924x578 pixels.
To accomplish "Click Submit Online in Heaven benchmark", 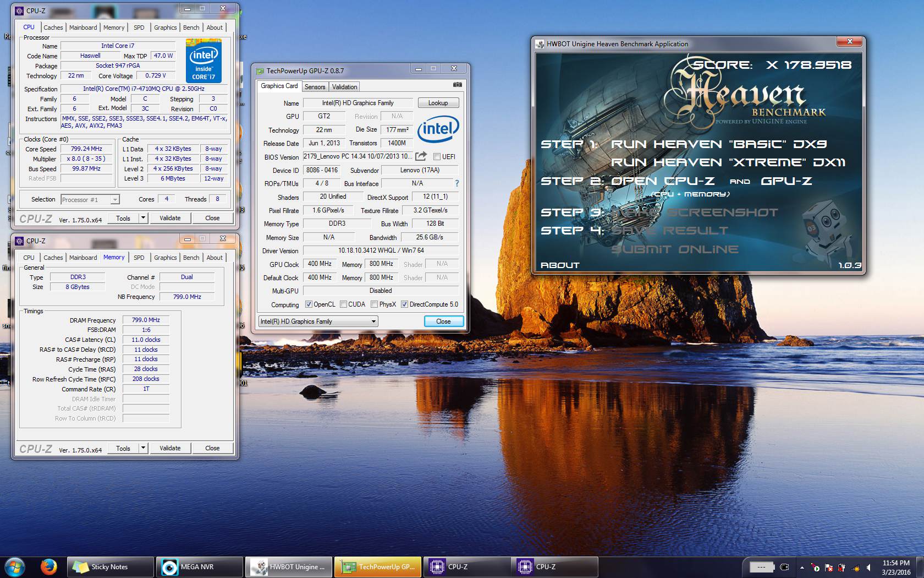I will click(x=675, y=249).
